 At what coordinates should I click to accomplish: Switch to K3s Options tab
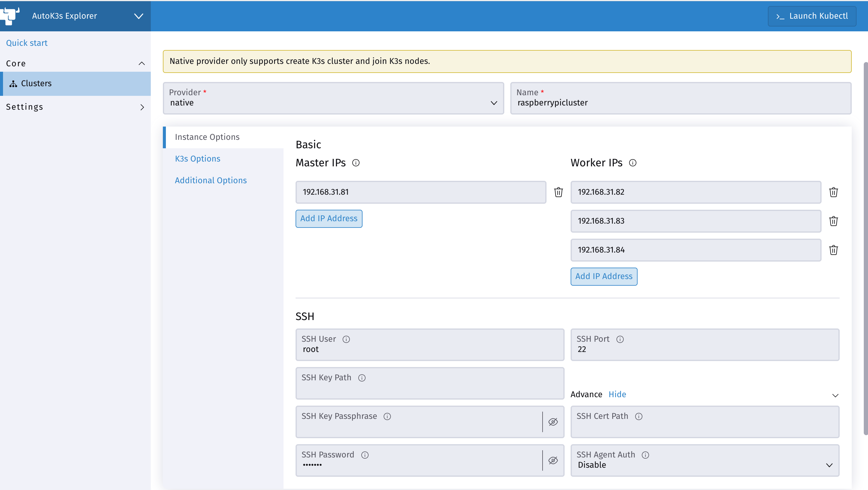point(198,159)
